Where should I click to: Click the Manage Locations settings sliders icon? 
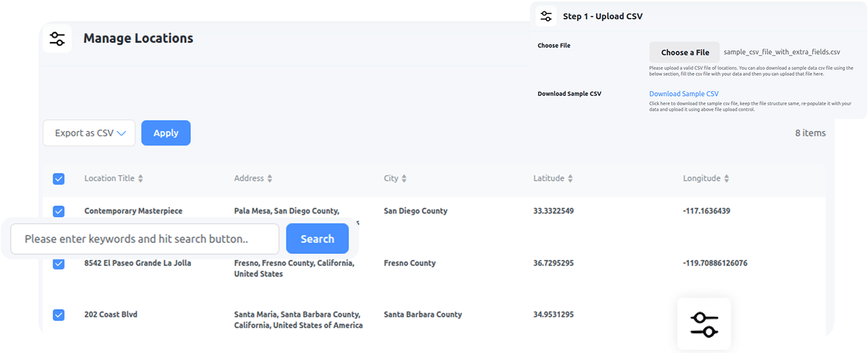[x=57, y=38]
